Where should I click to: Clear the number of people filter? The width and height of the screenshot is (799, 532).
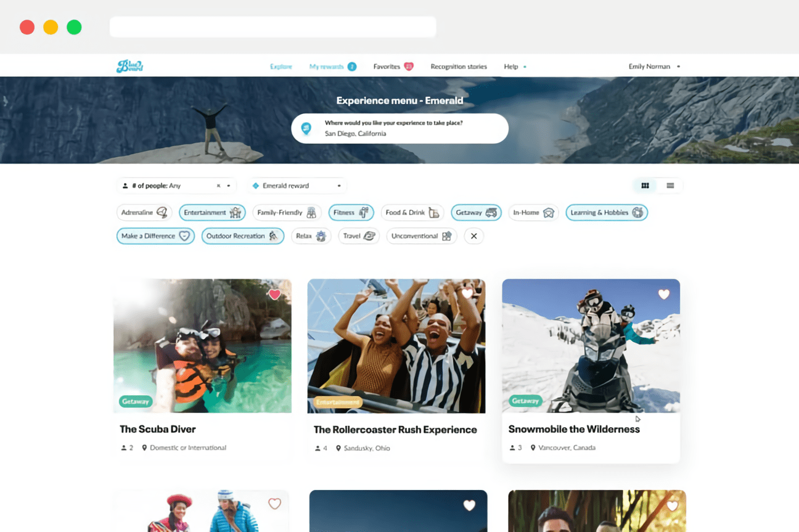(218, 186)
